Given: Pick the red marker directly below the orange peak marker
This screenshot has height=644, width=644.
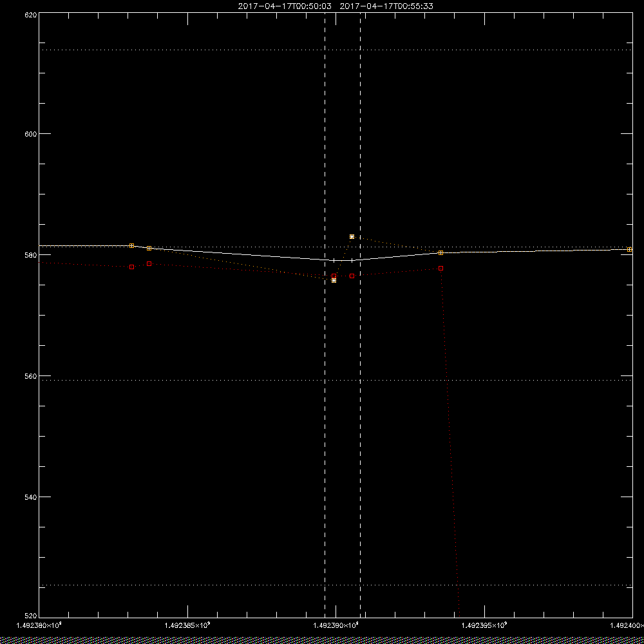Looking at the screenshot, I should coord(352,276).
